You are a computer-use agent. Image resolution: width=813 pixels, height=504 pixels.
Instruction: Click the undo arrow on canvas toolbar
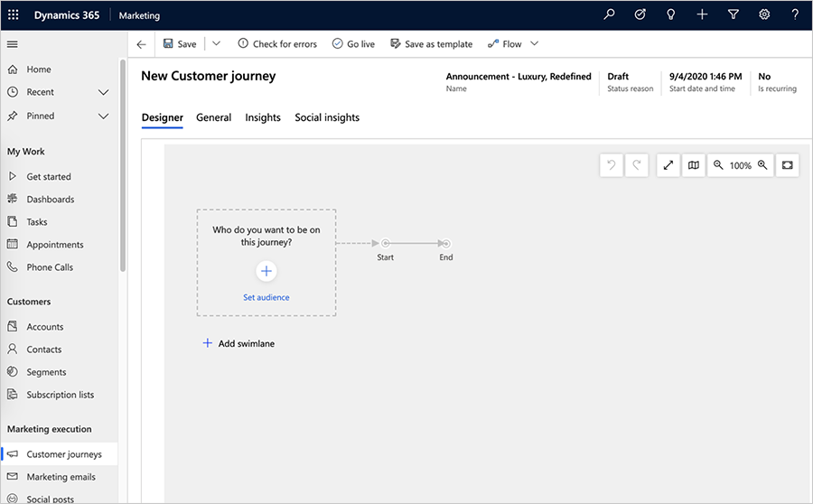tap(612, 165)
